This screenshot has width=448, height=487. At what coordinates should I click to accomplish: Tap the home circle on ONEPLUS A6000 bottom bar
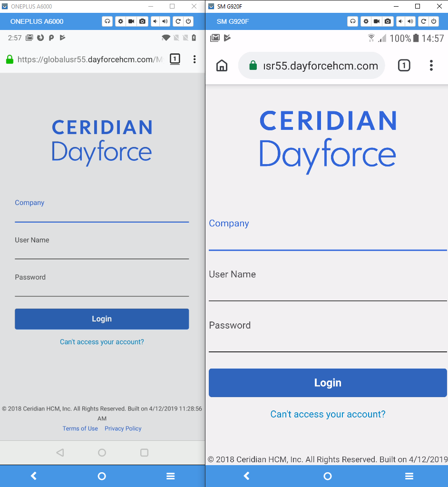coord(102,476)
